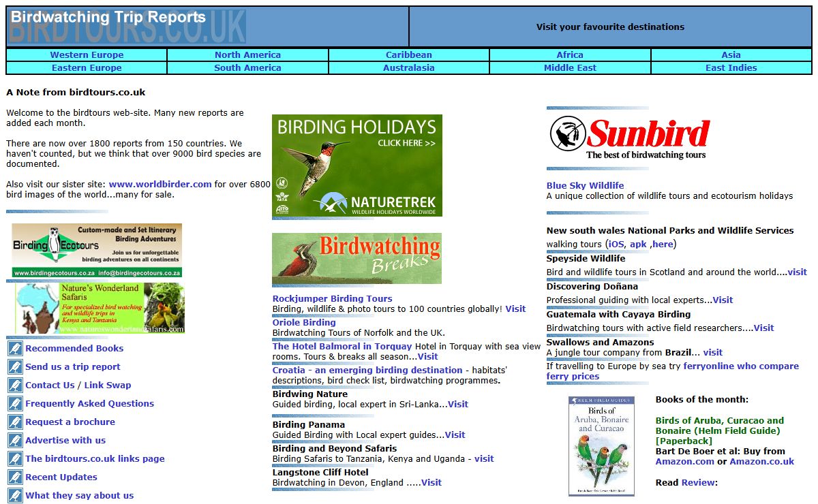
Task: Open The Hotel Balmoral in Torquay link
Action: point(342,346)
